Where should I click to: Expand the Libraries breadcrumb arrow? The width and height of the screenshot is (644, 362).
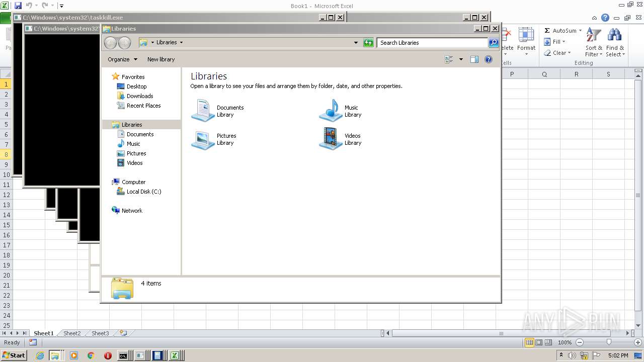[x=181, y=43]
